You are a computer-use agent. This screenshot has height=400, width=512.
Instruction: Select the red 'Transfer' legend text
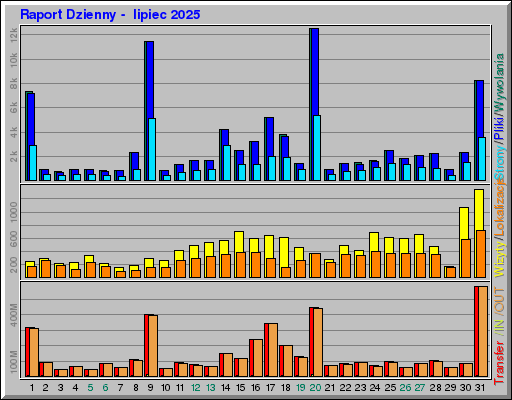500,363
